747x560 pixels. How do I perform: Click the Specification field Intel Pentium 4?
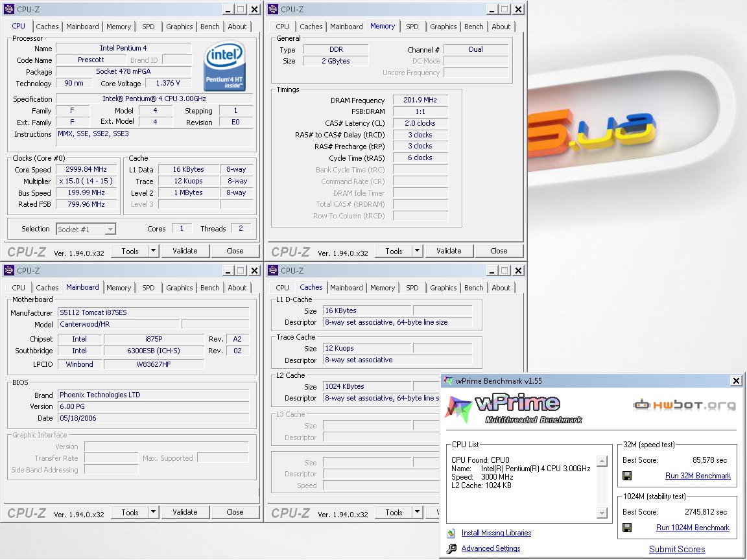154,99
